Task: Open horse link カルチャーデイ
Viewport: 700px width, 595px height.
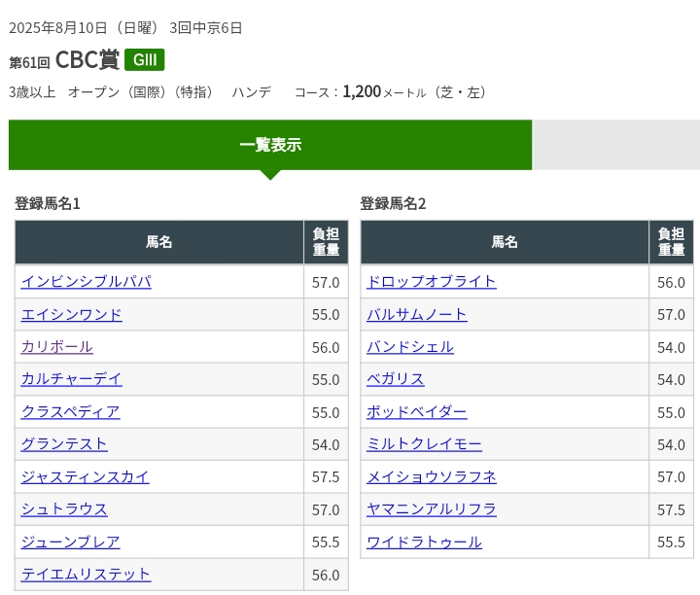Action: [72, 379]
